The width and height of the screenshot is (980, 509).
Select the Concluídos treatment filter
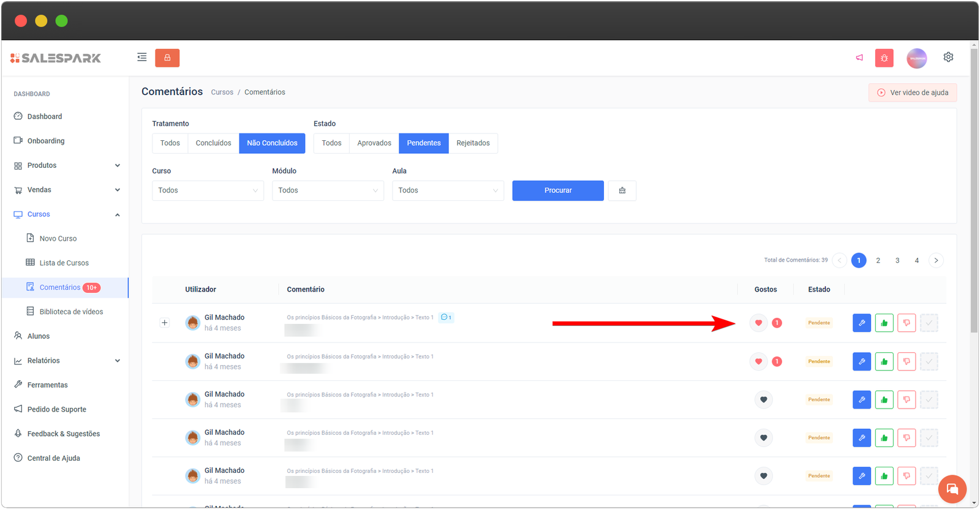(x=213, y=143)
